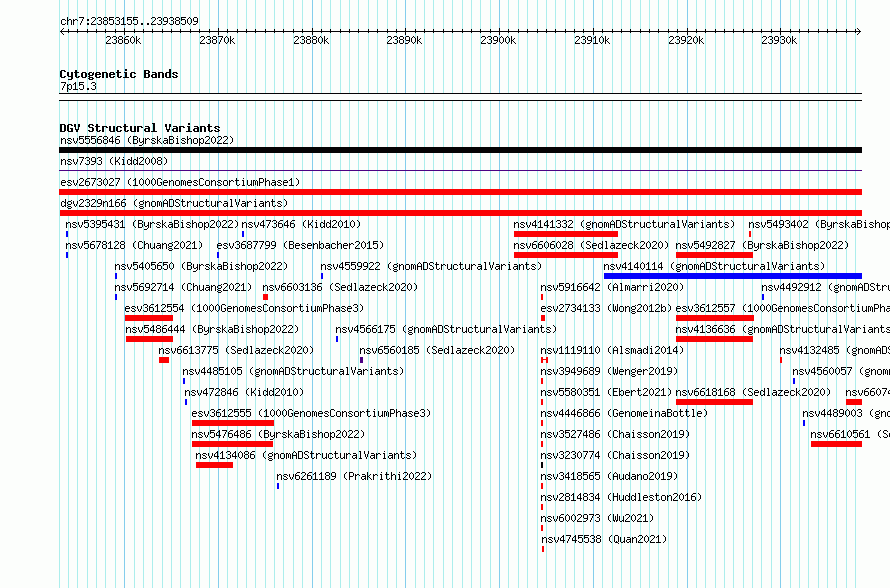Open nsv3418565 (Audano2019) label

pos(609,476)
